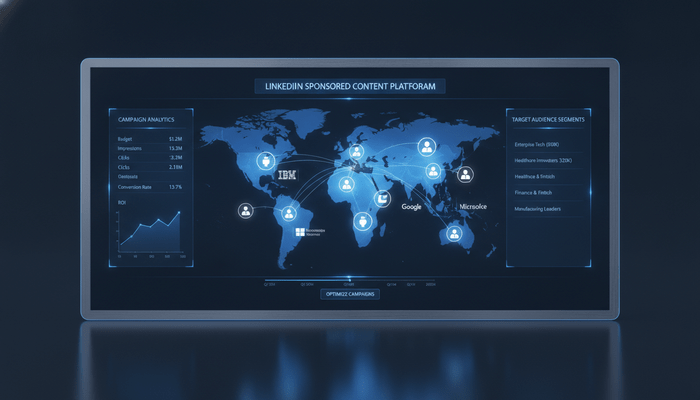Select the user icon over northern Russia
The height and width of the screenshot is (400, 700).
pyautogui.click(x=427, y=147)
